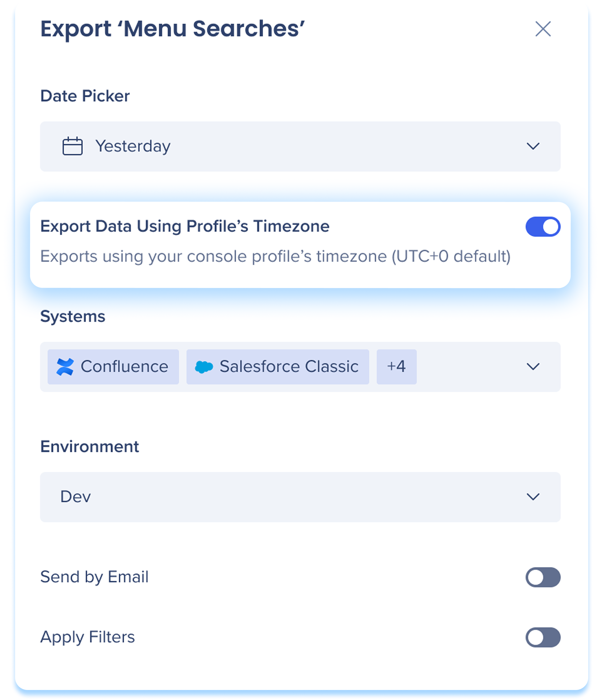
Task: Open the Systems dropdown chevron
Action: point(533,367)
